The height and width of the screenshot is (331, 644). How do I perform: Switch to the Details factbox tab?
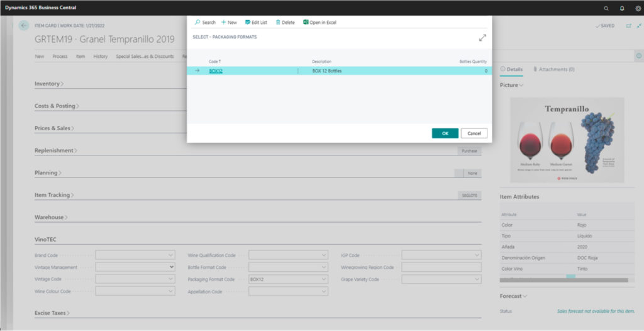(x=511, y=69)
